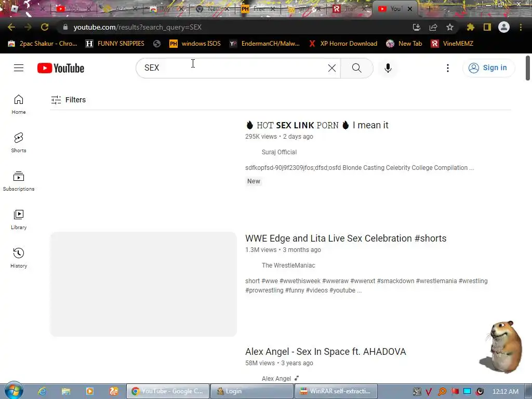Image resolution: width=532 pixels, height=399 pixels.
Task: Visit the Alex Angel channel
Action: tap(276, 379)
